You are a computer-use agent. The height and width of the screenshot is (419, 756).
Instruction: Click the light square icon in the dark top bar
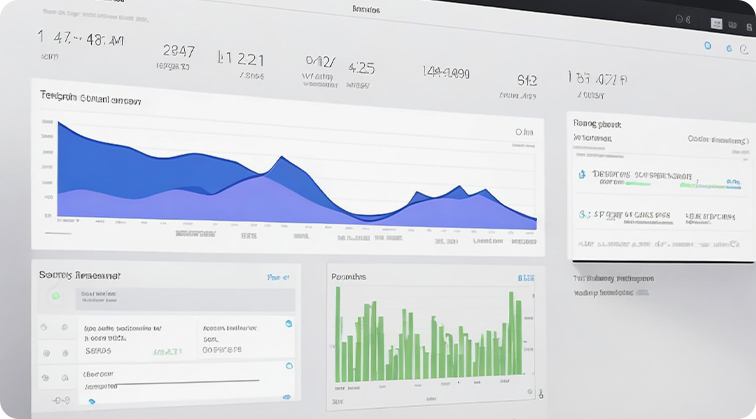[716, 24]
